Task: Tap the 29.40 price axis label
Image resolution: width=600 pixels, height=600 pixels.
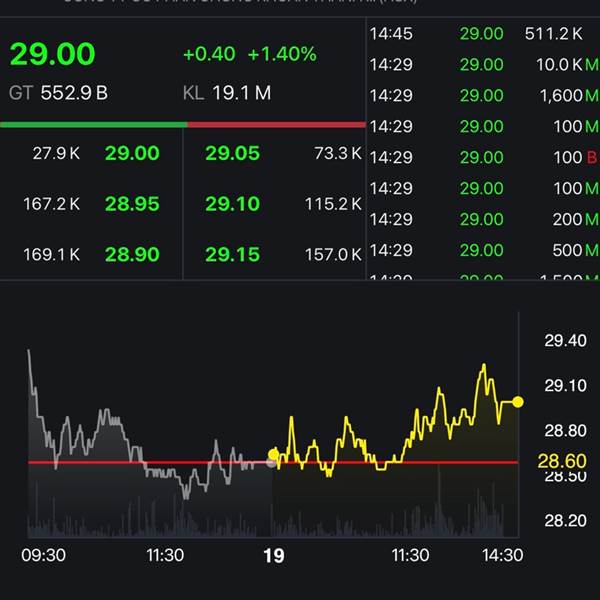Action: tap(565, 340)
